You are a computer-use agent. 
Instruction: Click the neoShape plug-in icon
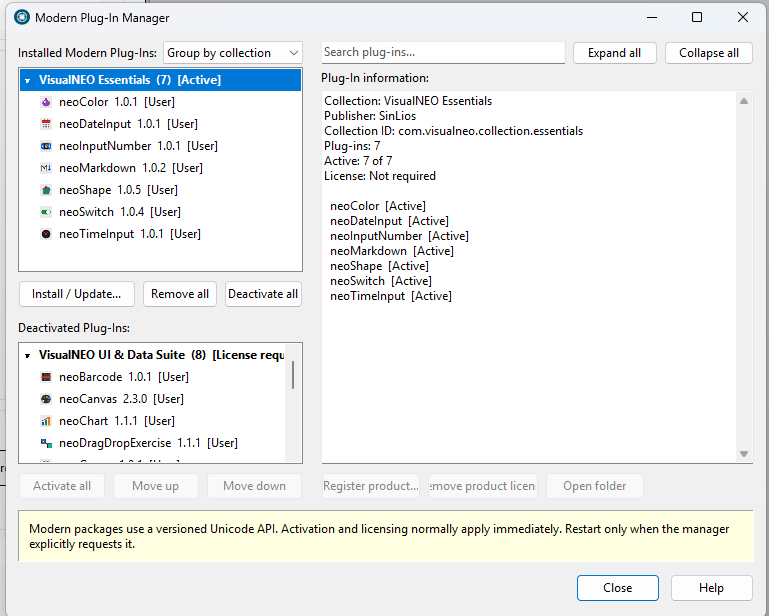46,190
